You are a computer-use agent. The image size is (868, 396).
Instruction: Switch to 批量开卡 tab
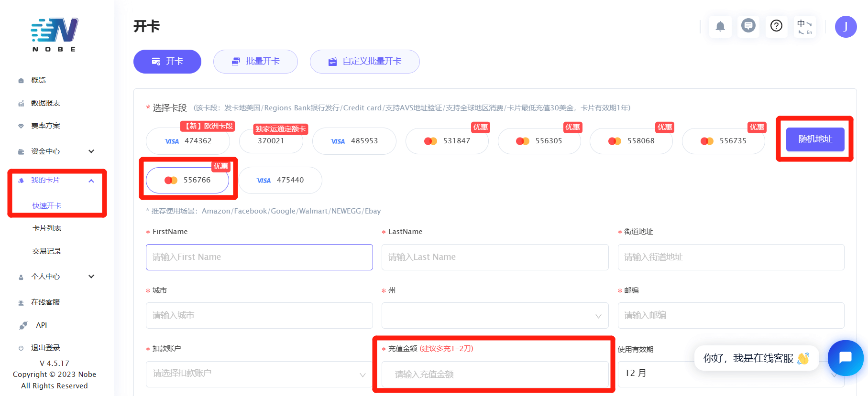[255, 62]
